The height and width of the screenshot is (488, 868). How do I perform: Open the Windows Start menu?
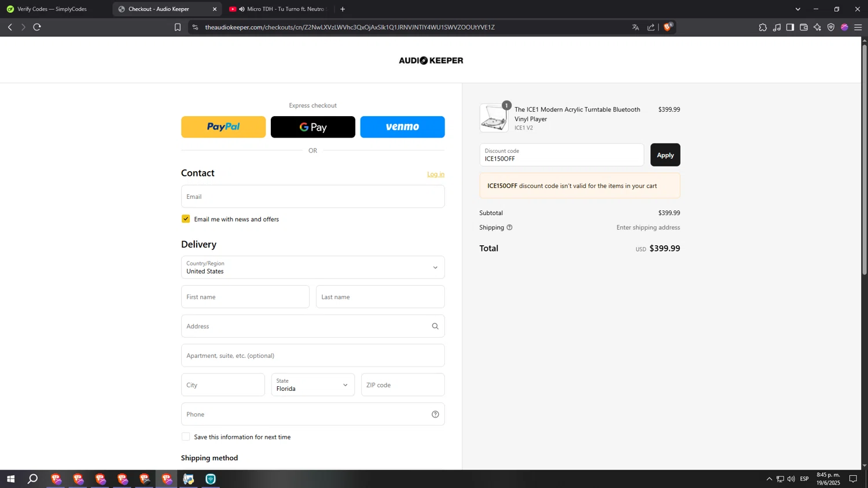coord(10,479)
